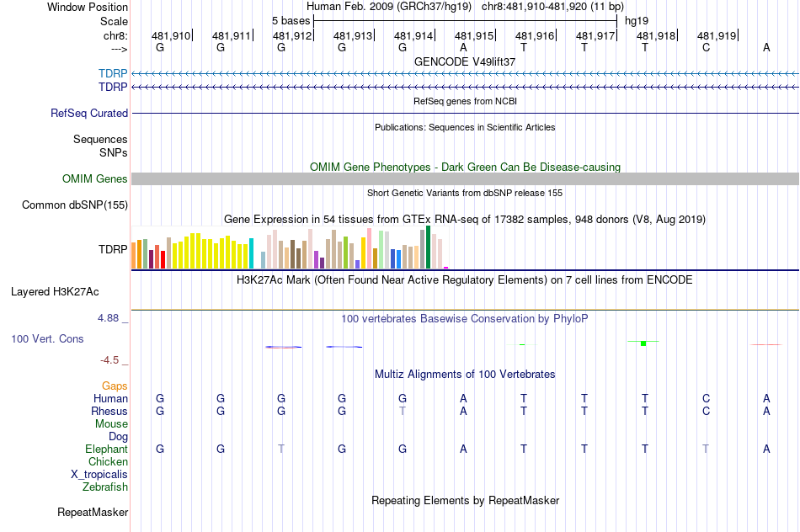The height and width of the screenshot is (532, 800).
Task: Click the Basewise Conservation by PhyloP title
Action: click(x=465, y=319)
